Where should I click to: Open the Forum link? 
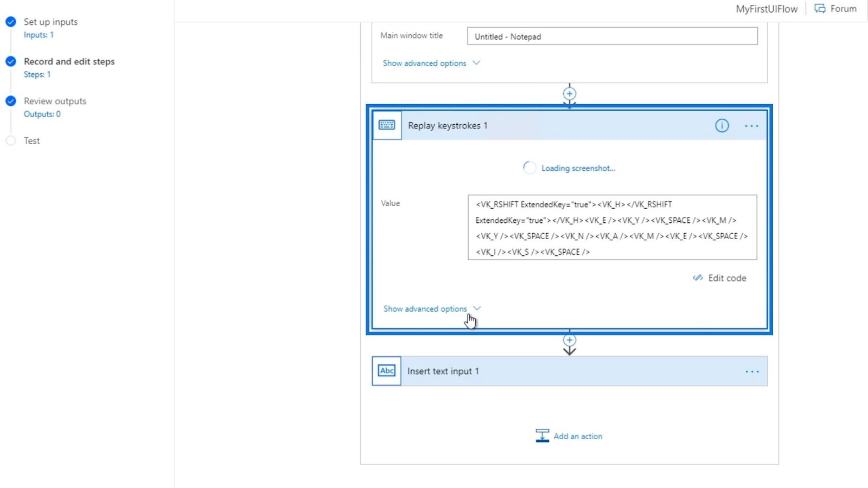843,9
